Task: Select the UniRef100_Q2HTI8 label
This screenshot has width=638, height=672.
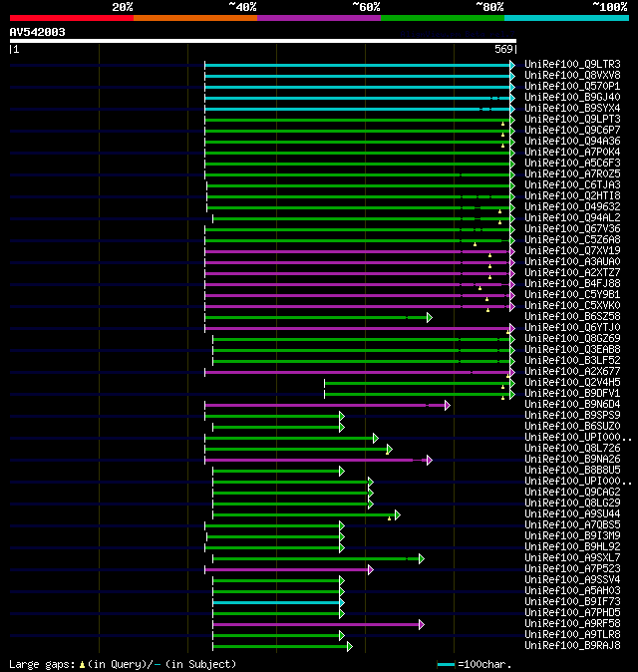Action: pos(572,195)
